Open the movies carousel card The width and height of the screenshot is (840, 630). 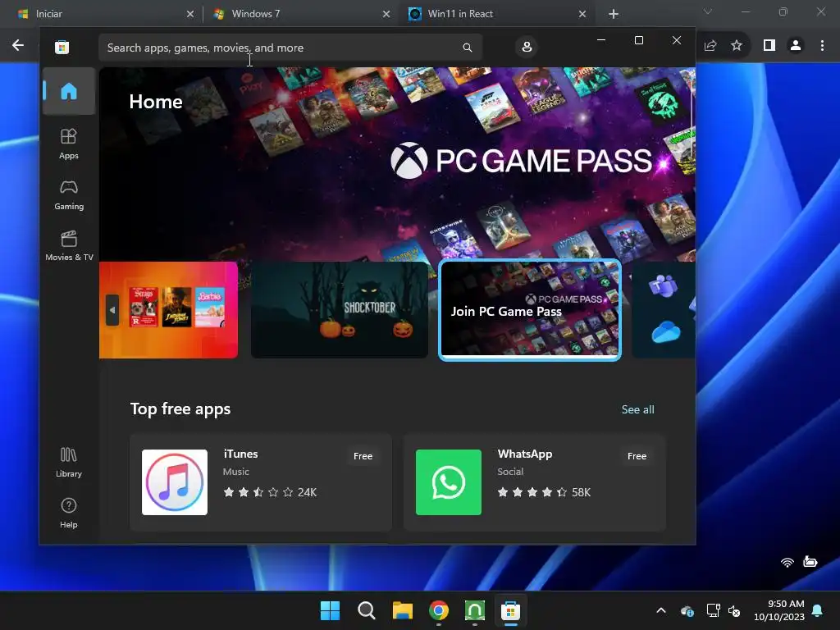(168, 309)
